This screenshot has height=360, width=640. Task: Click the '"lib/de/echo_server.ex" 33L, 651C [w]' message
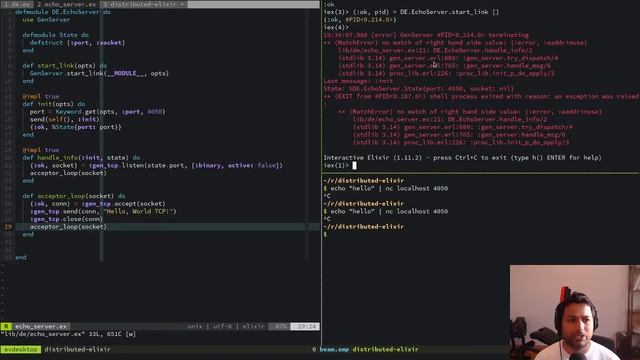point(68,334)
